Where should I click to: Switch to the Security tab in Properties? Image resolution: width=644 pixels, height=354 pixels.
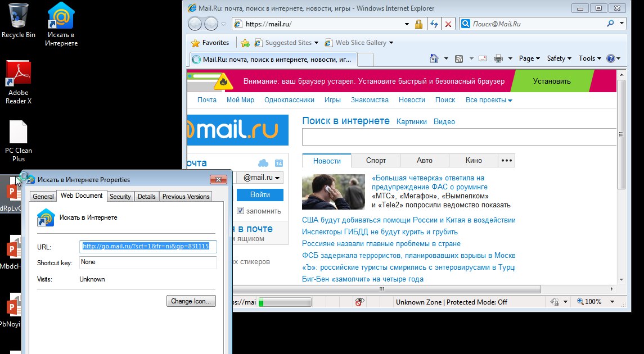(x=120, y=197)
